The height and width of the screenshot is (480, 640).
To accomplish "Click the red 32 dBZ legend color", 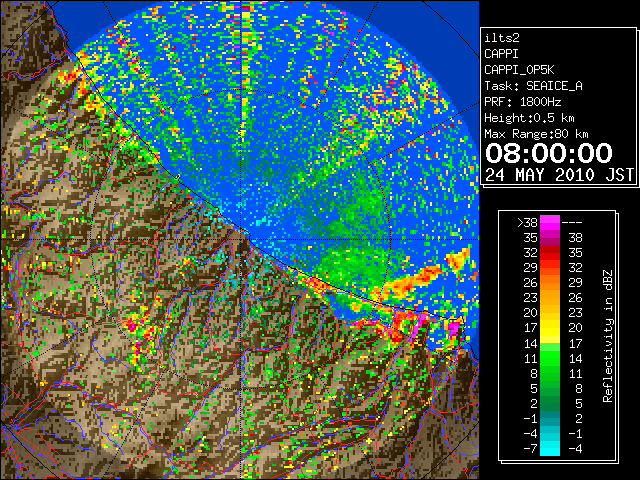I will point(550,253).
